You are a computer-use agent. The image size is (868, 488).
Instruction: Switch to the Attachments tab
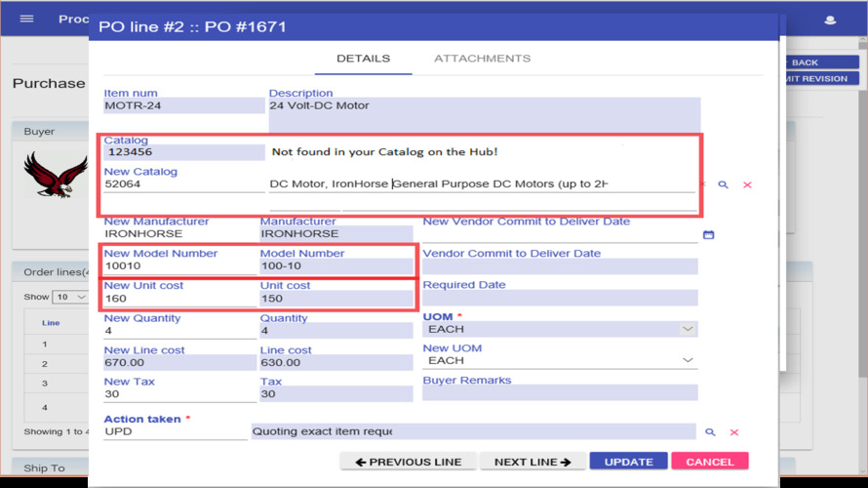(x=482, y=59)
